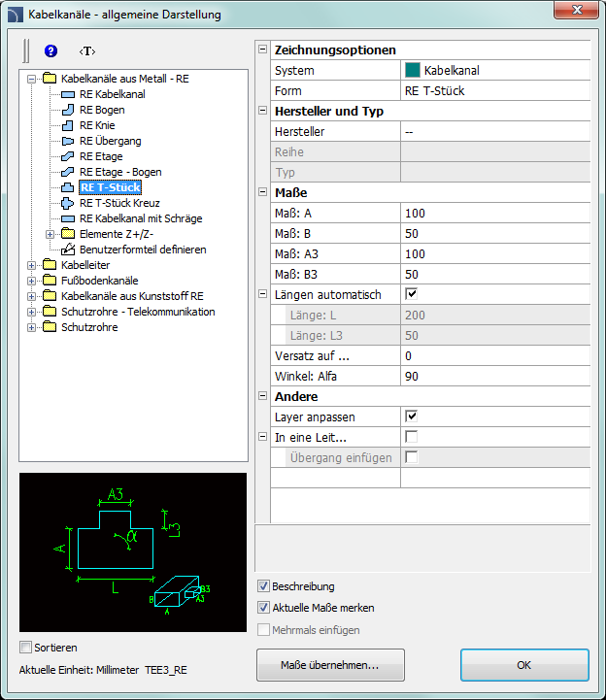Viewport: 606px width, 700px height.
Task: Click the Maße übernehmen... button
Action: click(x=330, y=666)
